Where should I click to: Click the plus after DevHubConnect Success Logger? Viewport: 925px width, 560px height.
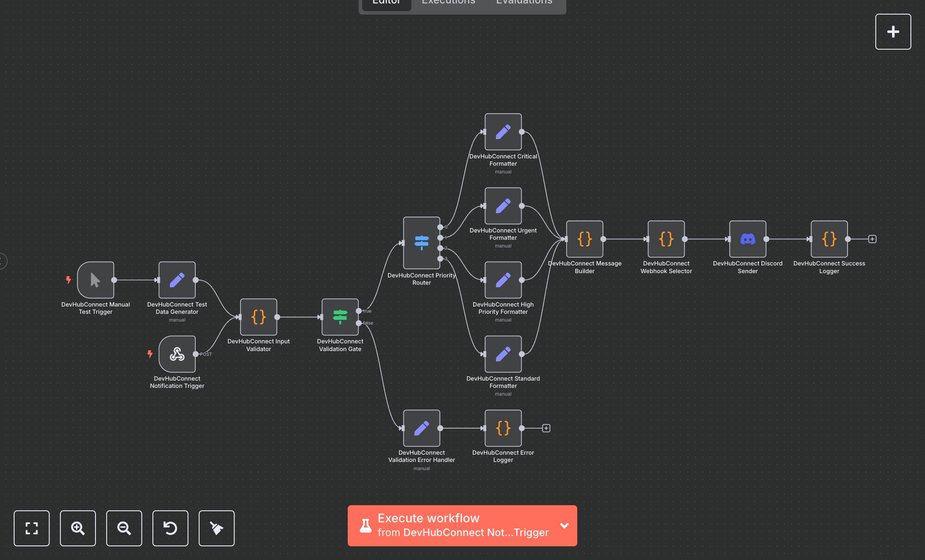click(x=872, y=239)
